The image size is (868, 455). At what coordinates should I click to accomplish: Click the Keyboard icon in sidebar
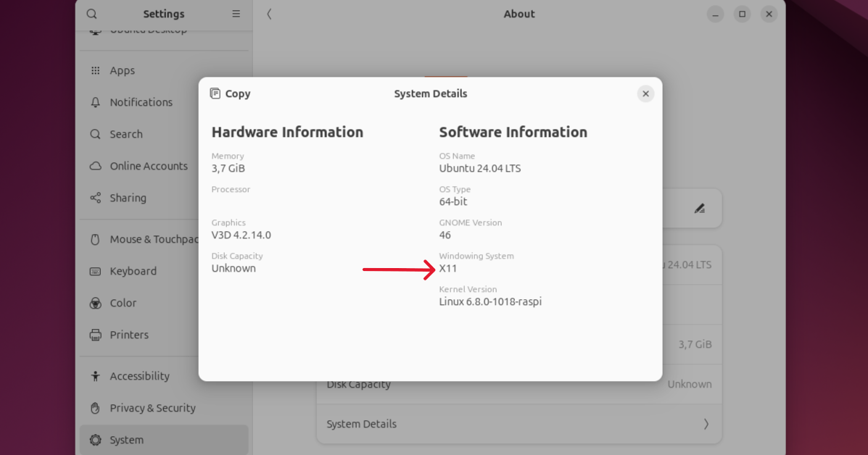coord(95,271)
